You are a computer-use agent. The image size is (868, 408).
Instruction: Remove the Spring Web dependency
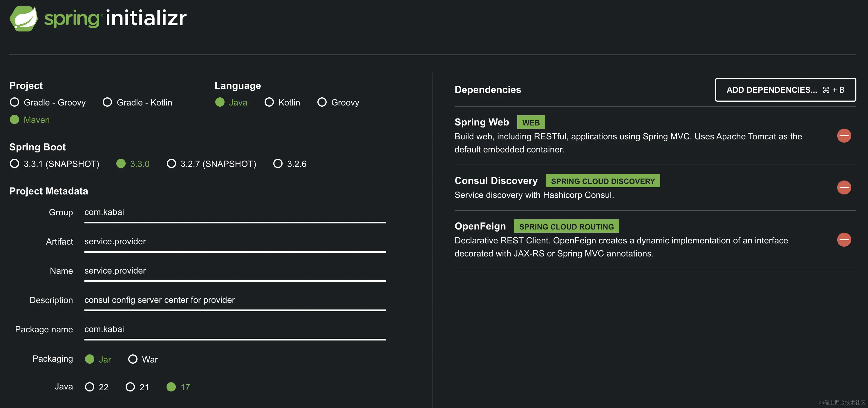coord(844,136)
